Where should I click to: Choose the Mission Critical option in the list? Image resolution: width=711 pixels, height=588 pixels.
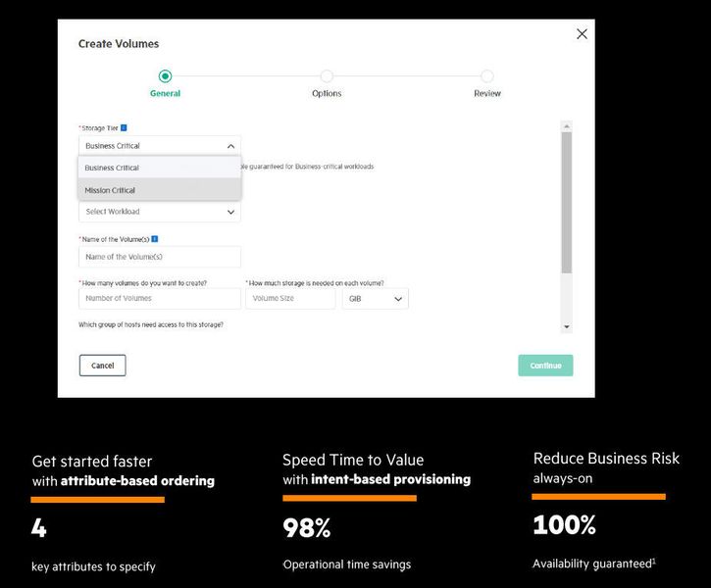coord(160,190)
